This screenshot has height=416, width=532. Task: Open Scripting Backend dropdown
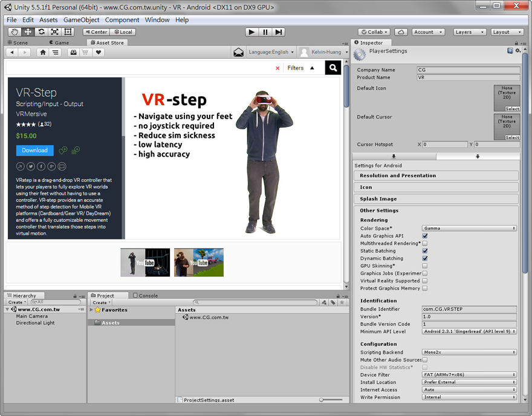point(469,352)
